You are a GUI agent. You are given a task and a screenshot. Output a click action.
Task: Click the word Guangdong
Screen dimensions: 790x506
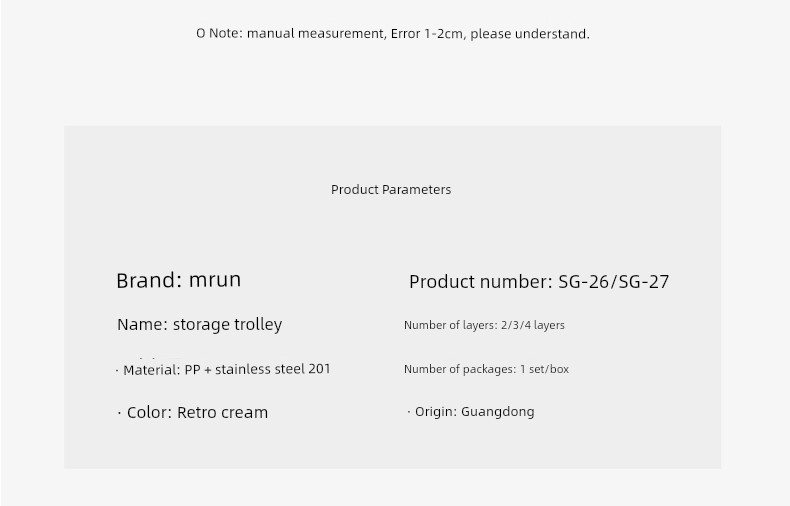point(498,412)
